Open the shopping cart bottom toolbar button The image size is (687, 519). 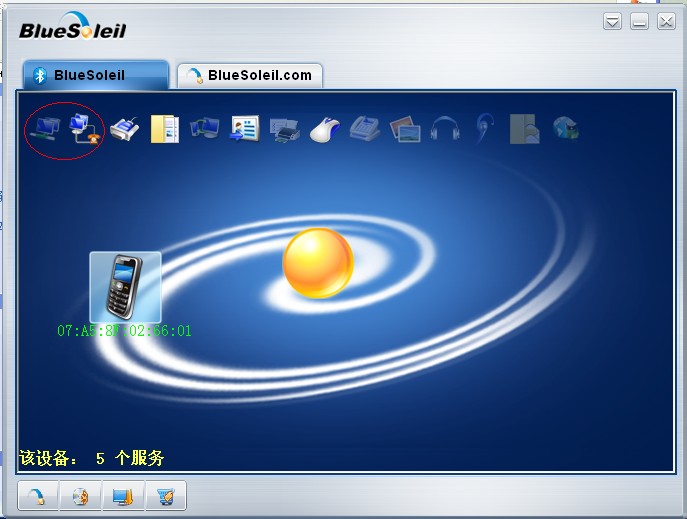[166, 496]
